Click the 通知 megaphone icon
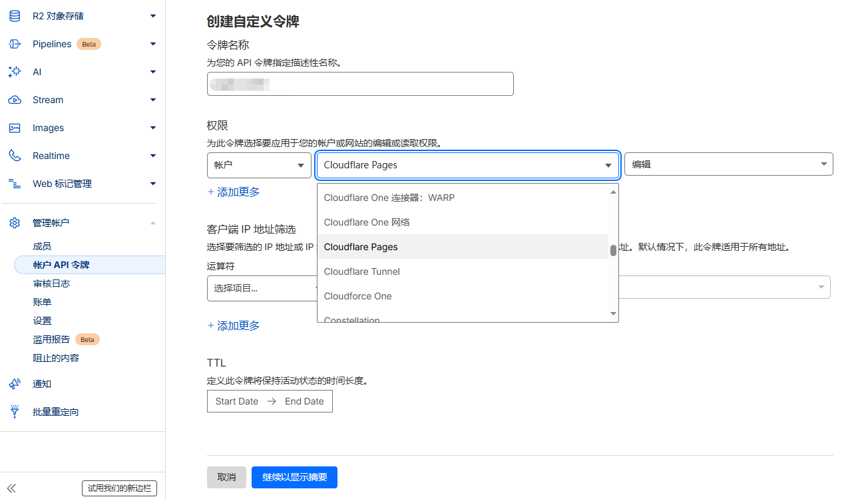Screen dimensions: 868x499 click(x=15, y=384)
